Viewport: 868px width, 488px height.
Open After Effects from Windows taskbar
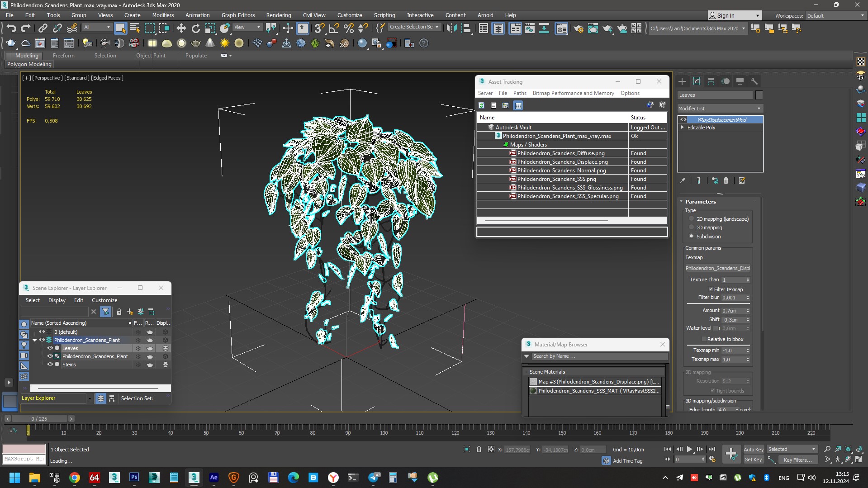coord(213,478)
